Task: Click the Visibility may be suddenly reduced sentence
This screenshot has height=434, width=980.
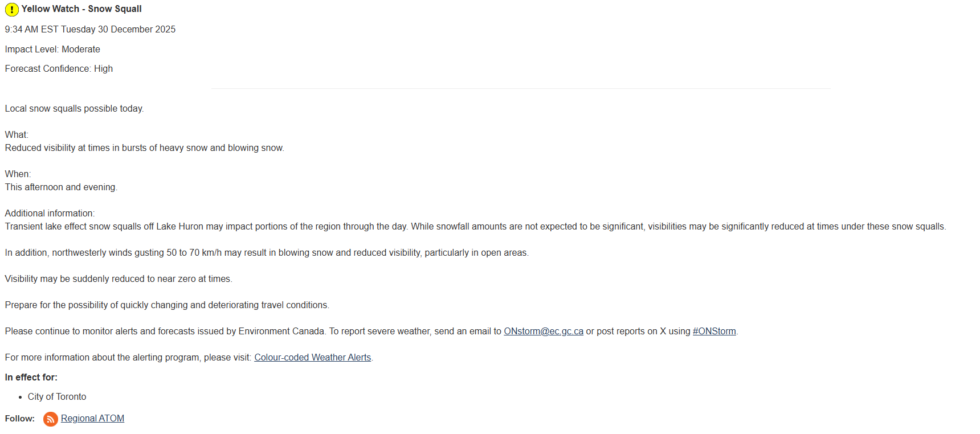Action: click(119, 279)
